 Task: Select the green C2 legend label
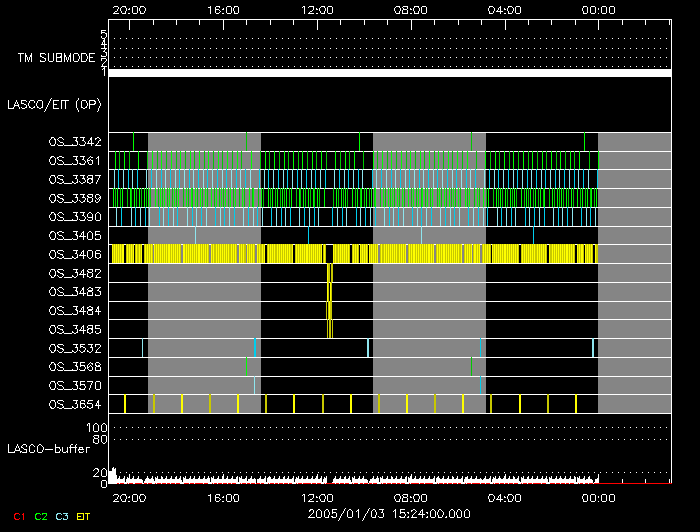point(41,516)
